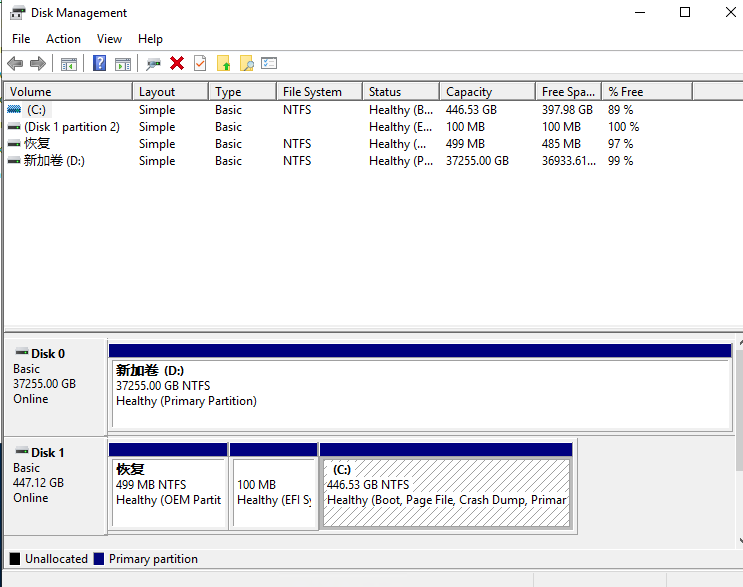Click the yellow page green arrow icon
Viewport: 743px width, 587px height.
[x=224, y=64]
